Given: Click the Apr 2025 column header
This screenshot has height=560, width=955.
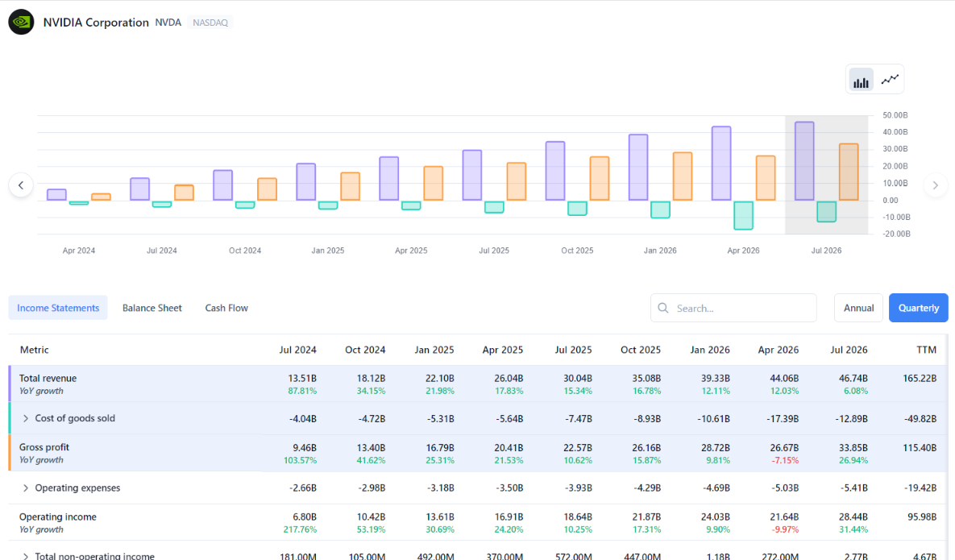Looking at the screenshot, I should click(503, 350).
